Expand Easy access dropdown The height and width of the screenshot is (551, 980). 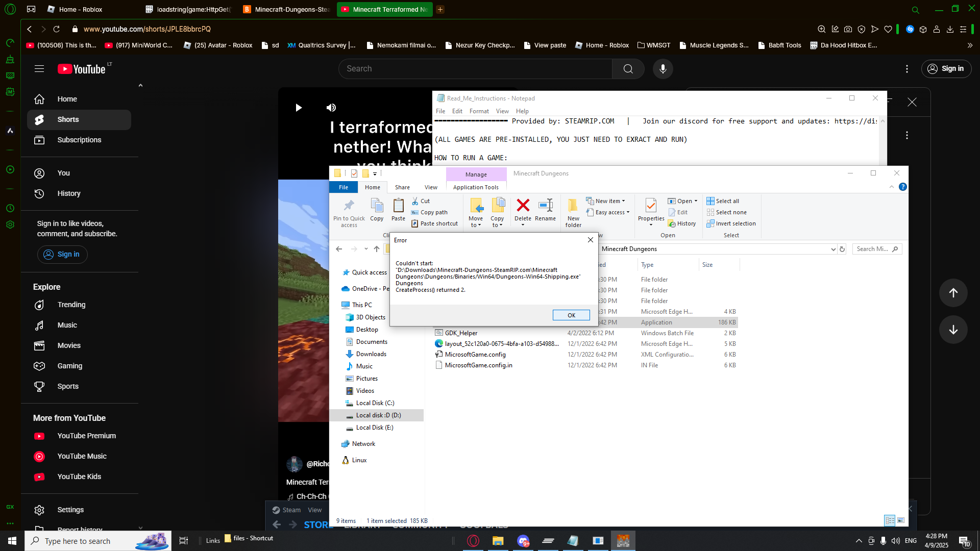coord(608,212)
